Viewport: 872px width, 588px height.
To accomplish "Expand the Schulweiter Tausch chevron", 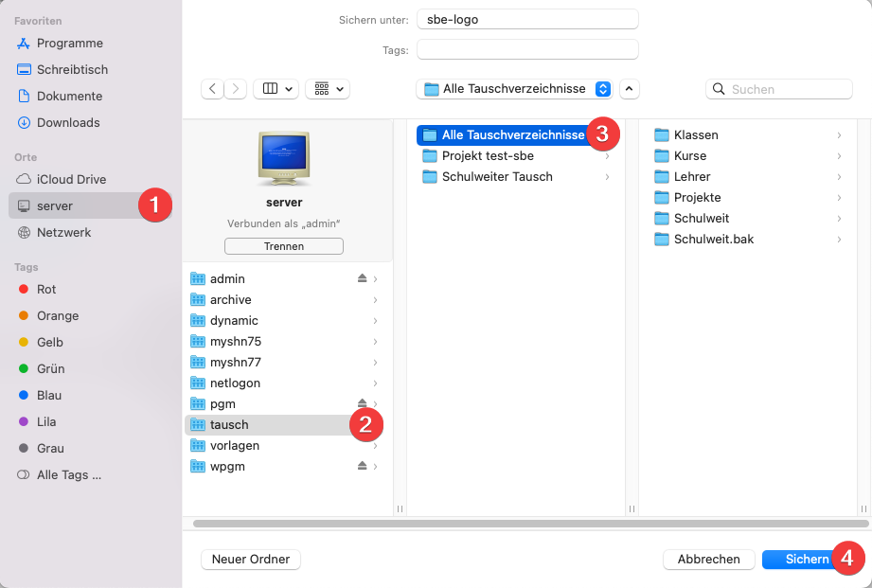I will tap(607, 177).
